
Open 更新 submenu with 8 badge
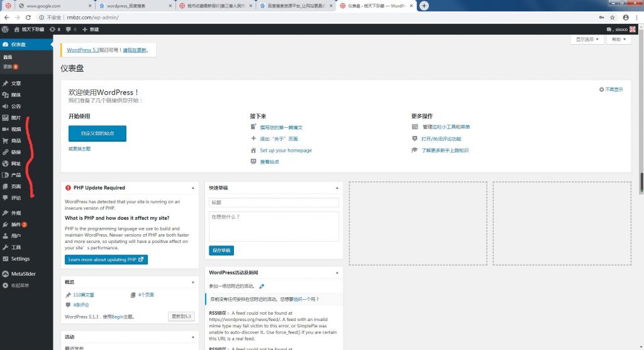11,67
